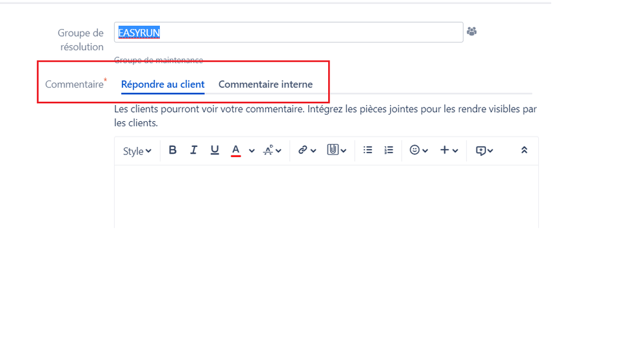644x362 pixels.
Task: Collapse the editor toolbar
Action: (x=524, y=150)
